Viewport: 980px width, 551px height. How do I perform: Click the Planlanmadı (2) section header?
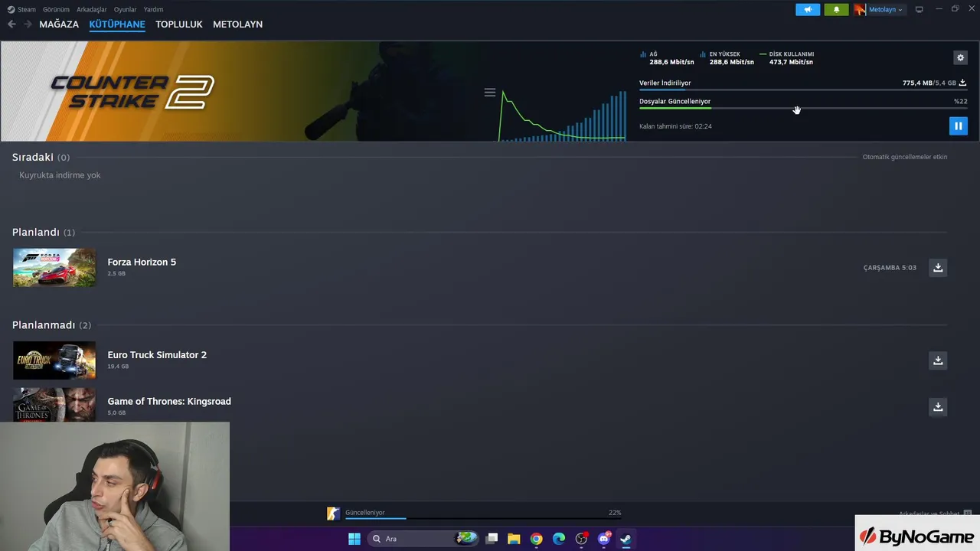coord(51,325)
